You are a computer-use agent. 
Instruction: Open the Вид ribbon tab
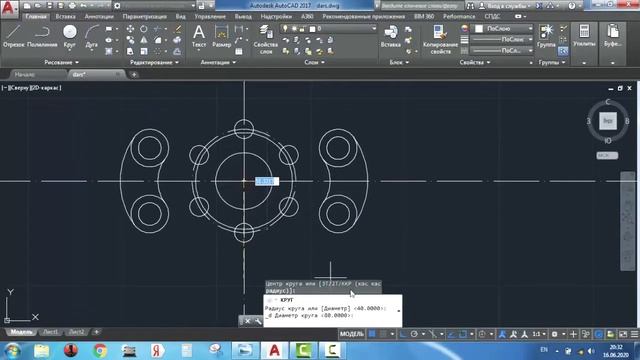point(180,17)
